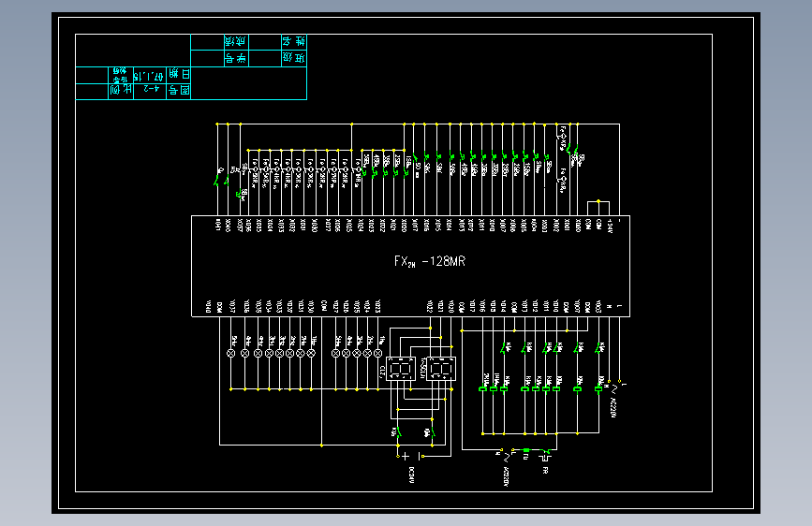Click the 日期 title block cell
The image size is (812, 526).
(179, 75)
